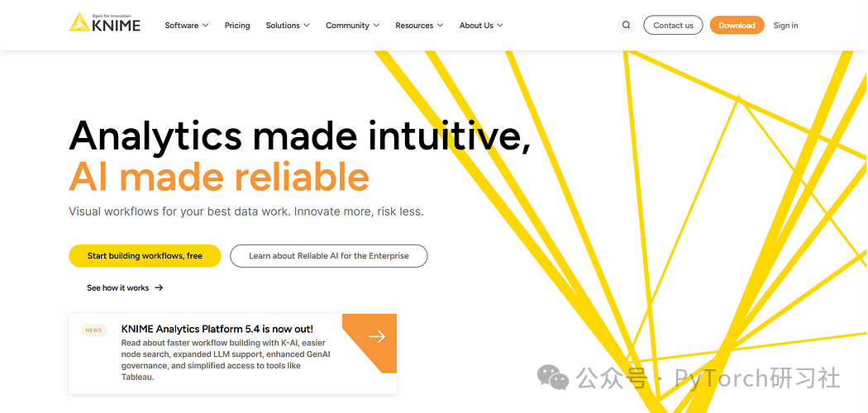Open the search magnifier icon
Viewport: 868px width, 413px height.
[626, 25]
